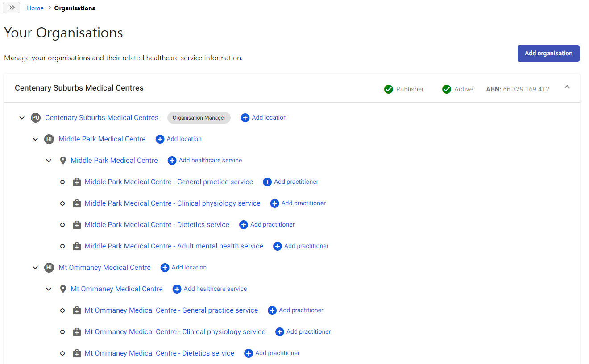Collapse the Middle Park Medical Centre HI node

pos(35,139)
